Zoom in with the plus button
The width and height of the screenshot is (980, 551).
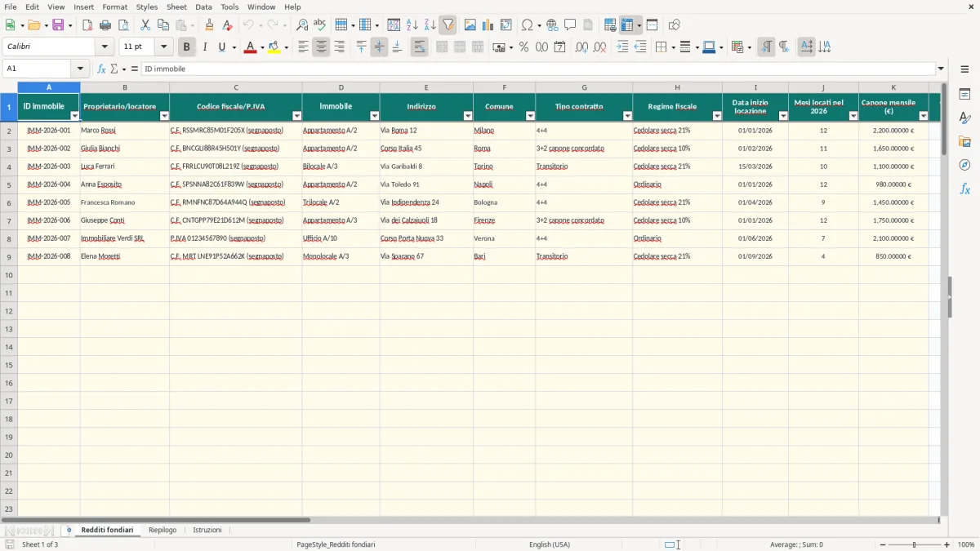pyautogui.click(x=947, y=544)
